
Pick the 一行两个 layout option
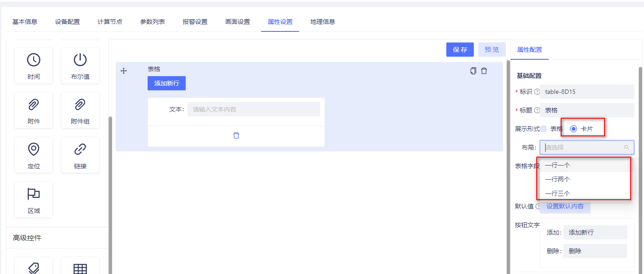point(584,179)
